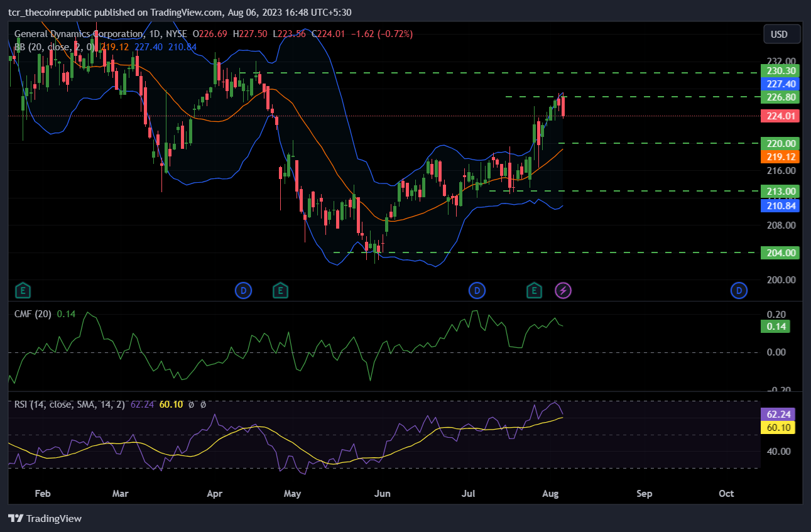Click the red 224.01 last price label
This screenshot has width=811, height=532.
780,116
